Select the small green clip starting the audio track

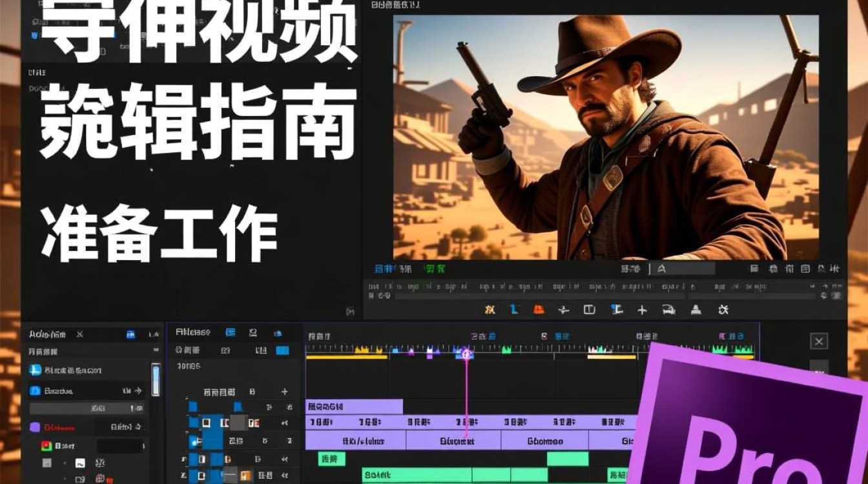click(331, 459)
